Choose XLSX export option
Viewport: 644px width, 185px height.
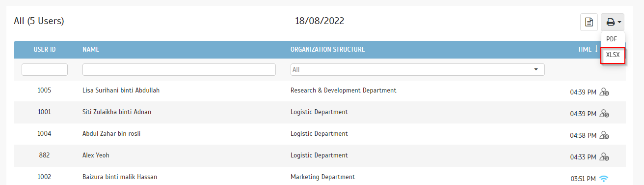613,56
